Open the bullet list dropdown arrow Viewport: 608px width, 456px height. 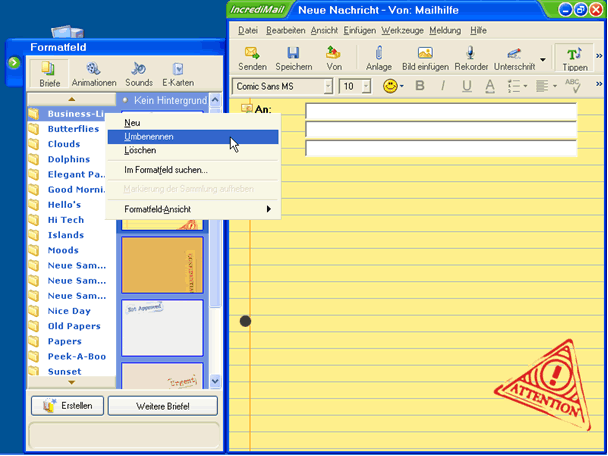pyautogui.click(x=525, y=86)
